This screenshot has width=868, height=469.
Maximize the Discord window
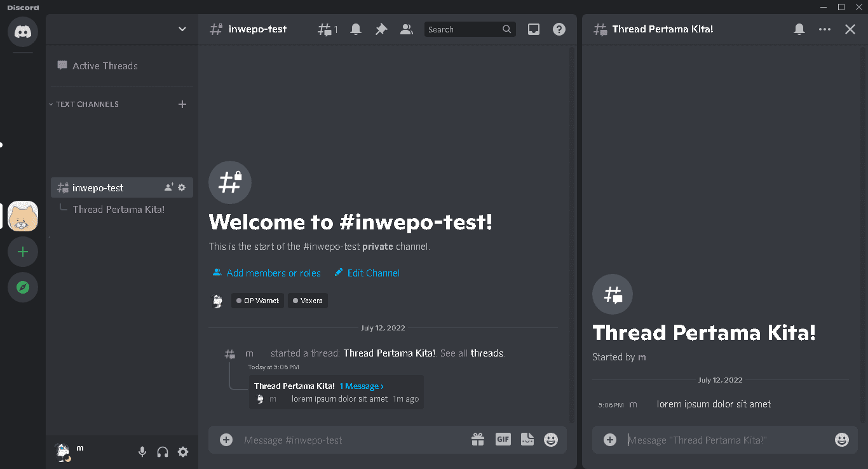pyautogui.click(x=841, y=7)
